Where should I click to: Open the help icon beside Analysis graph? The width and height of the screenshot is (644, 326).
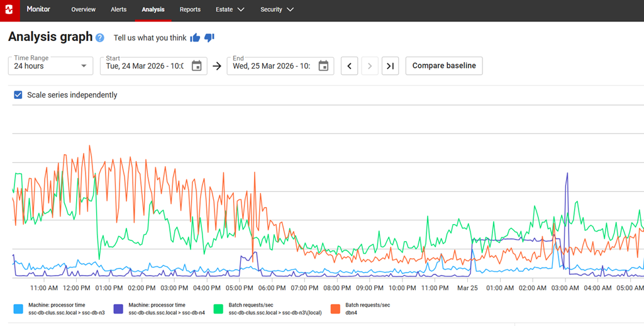click(x=100, y=38)
